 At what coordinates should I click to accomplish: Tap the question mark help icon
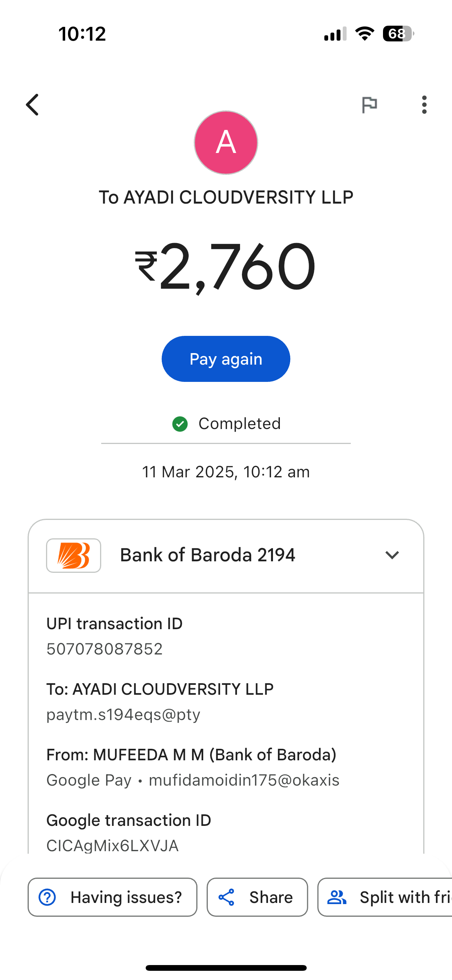(x=48, y=897)
